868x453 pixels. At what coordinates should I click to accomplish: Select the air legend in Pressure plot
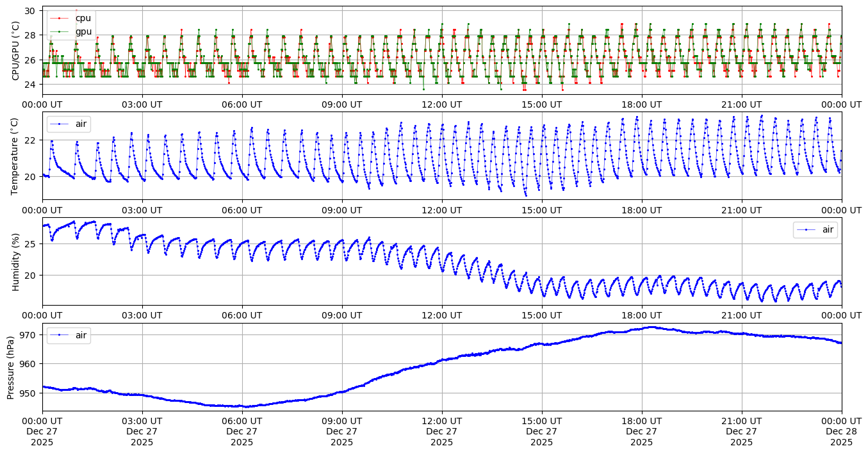pyautogui.click(x=69, y=335)
